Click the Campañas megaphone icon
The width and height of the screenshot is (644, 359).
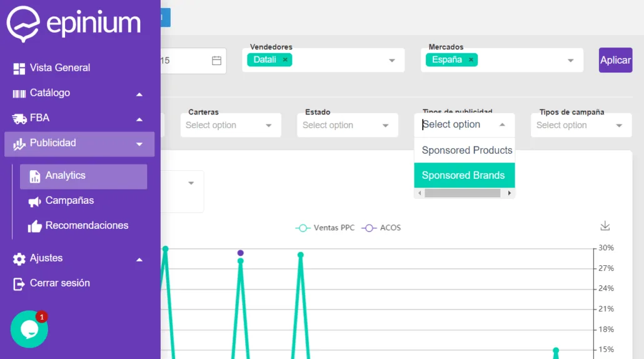tap(34, 201)
